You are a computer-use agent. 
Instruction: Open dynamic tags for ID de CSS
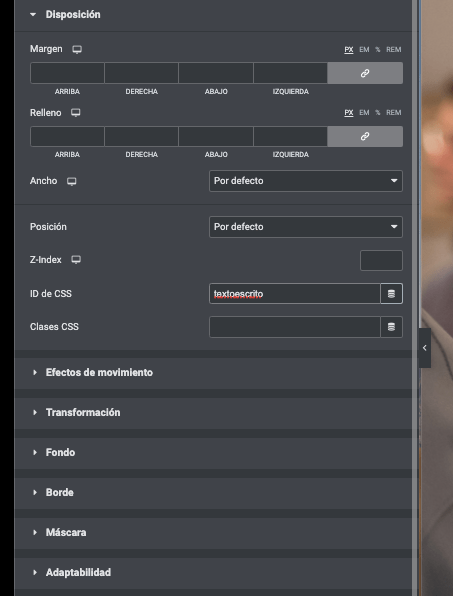pyautogui.click(x=391, y=294)
